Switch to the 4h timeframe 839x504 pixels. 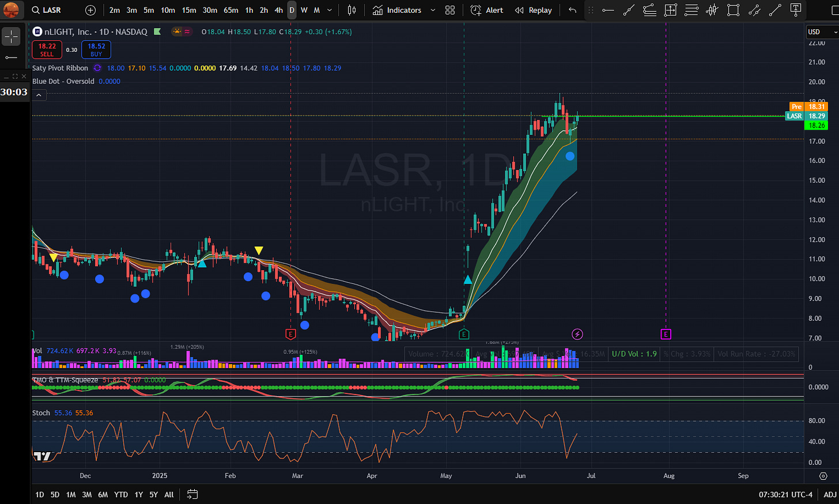click(x=278, y=10)
